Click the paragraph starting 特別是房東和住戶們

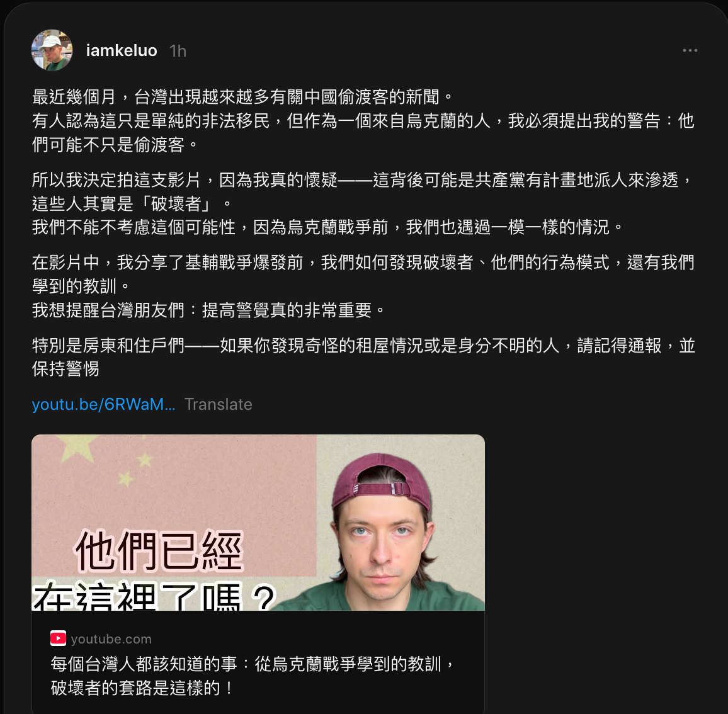[363, 357]
